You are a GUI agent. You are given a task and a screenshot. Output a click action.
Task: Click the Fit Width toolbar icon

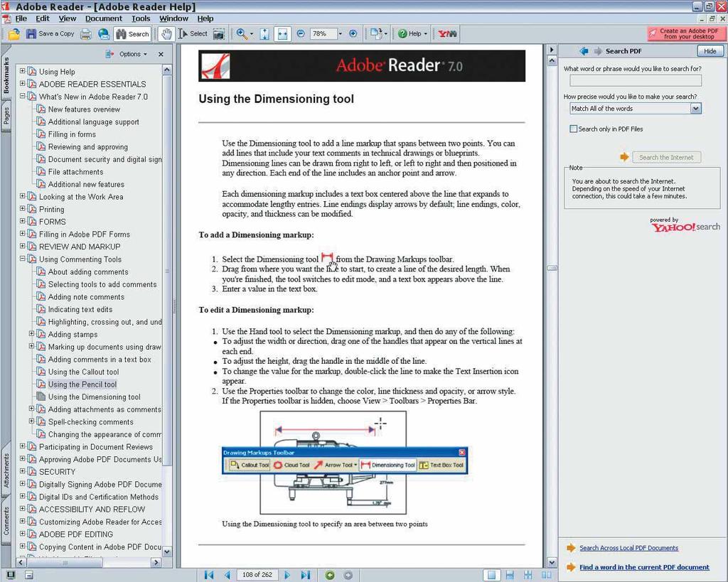[282, 33]
